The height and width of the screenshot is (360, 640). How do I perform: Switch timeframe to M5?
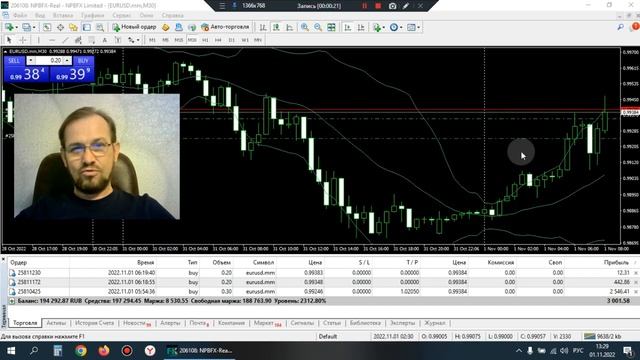click(165, 40)
